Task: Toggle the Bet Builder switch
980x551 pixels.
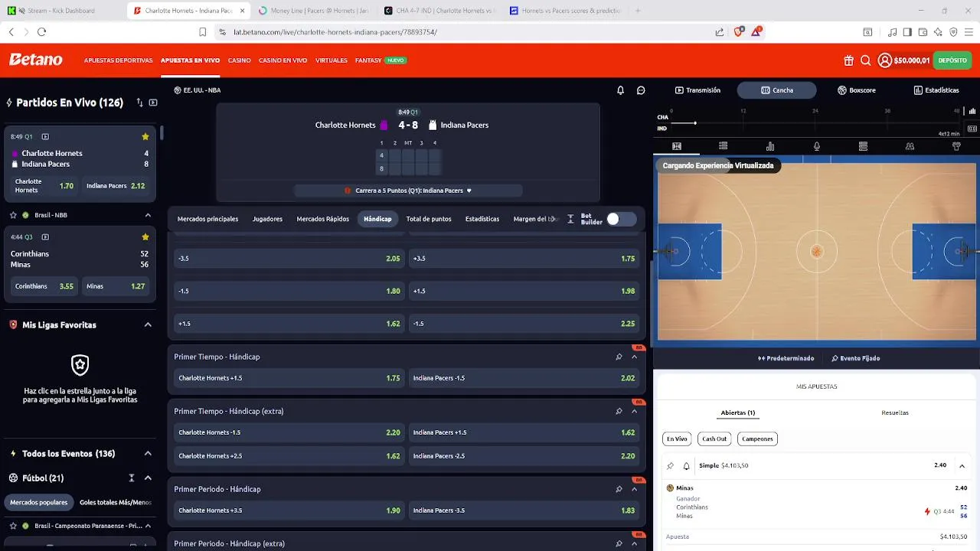Action: point(621,219)
